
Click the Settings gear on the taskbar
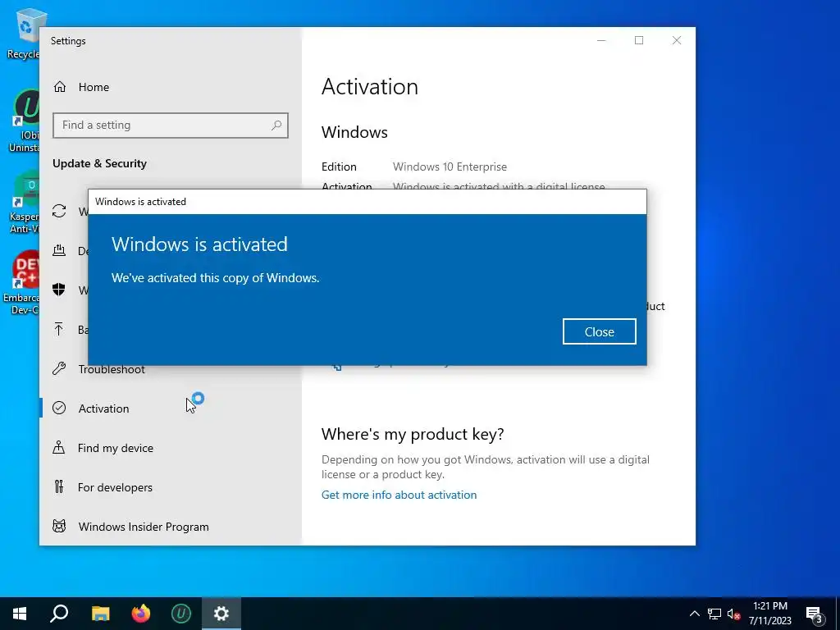pos(221,614)
